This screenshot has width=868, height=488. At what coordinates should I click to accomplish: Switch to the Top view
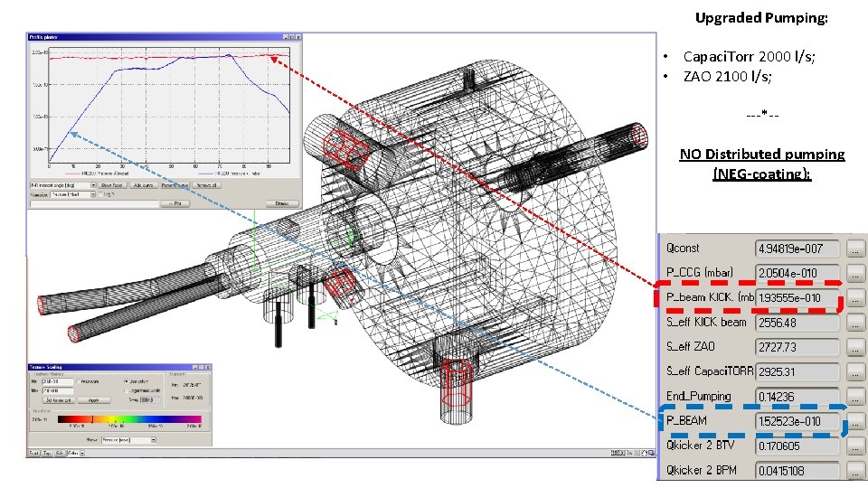coord(47,453)
